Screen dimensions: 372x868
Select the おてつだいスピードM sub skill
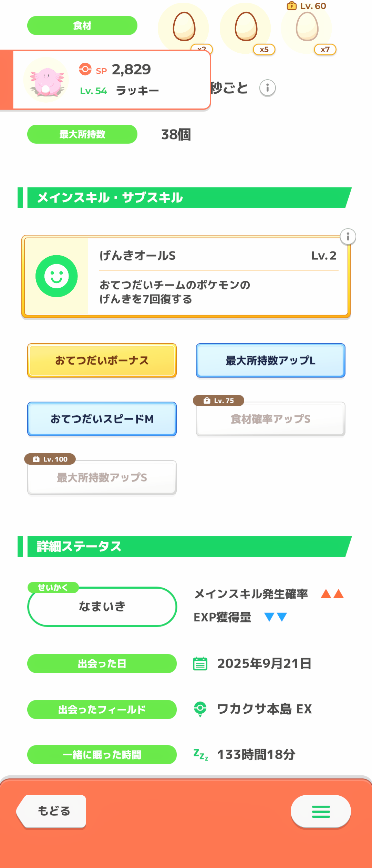[102, 419]
